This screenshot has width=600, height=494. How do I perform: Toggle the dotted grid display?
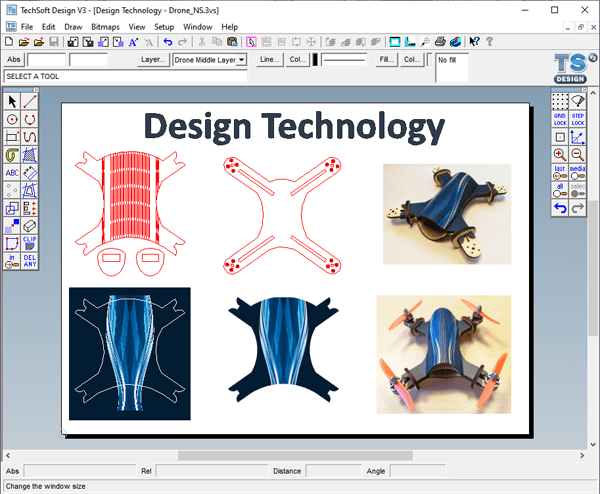560,102
